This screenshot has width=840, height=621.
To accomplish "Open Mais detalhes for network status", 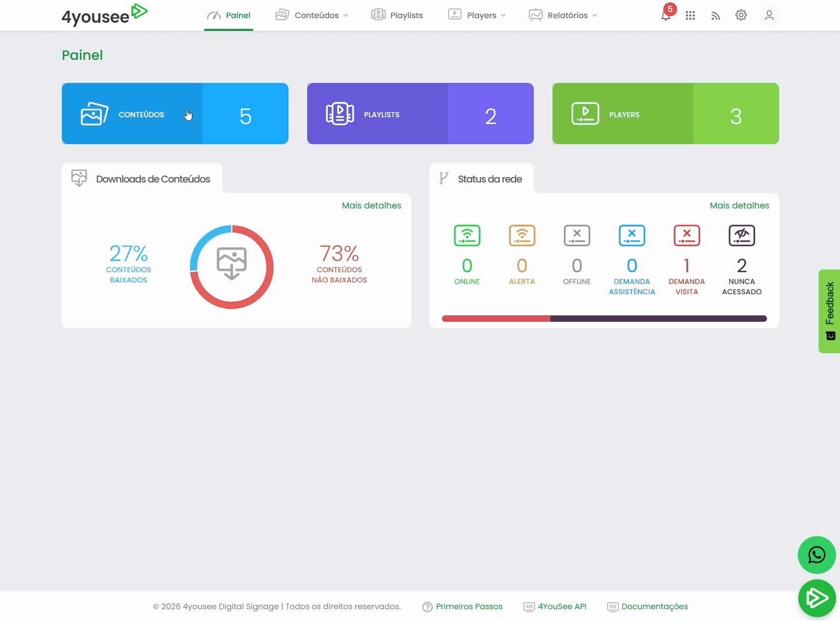I will tap(739, 206).
